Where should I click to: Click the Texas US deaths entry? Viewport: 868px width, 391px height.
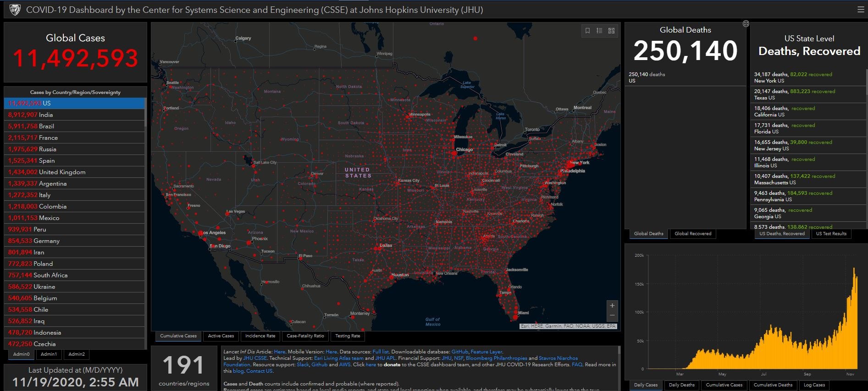[x=808, y=94]
